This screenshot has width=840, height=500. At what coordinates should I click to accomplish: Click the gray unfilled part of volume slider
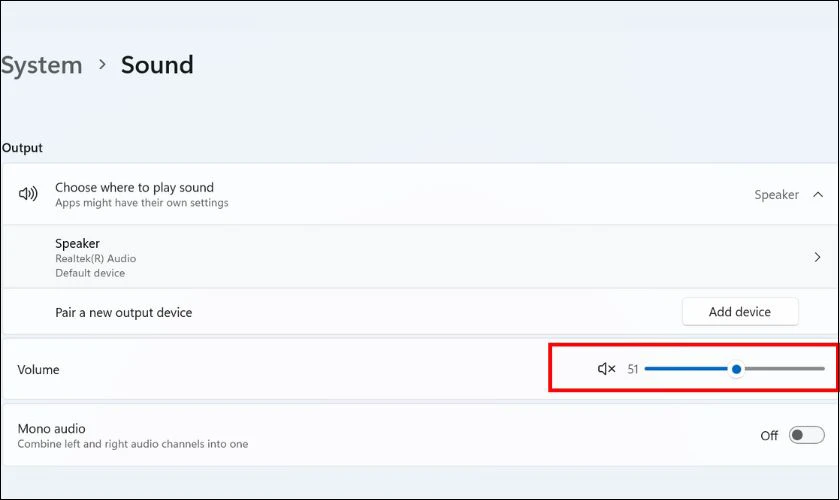784,369
